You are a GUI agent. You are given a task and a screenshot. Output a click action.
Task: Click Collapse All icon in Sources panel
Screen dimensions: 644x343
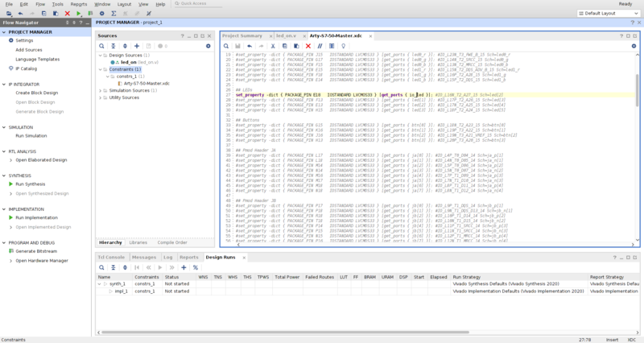click(114, 46)
